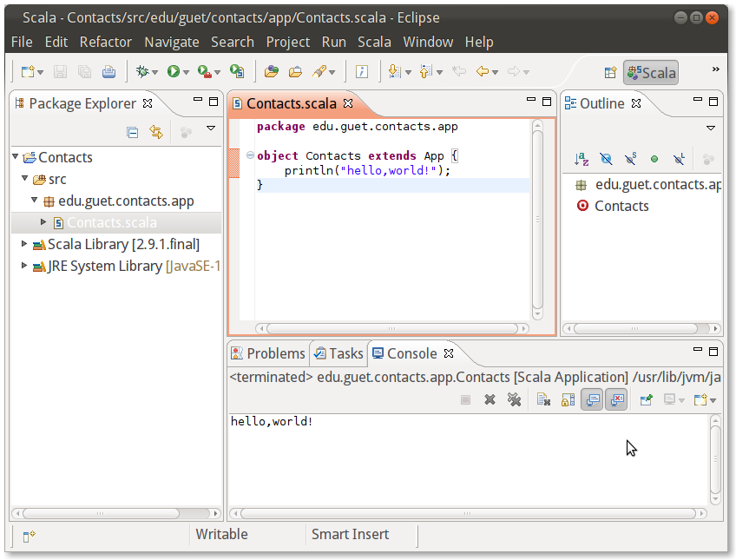Click Remove All Terminated Launches in Console
Viewport: 736px width, 560px height.
click(x=514, y=399)
